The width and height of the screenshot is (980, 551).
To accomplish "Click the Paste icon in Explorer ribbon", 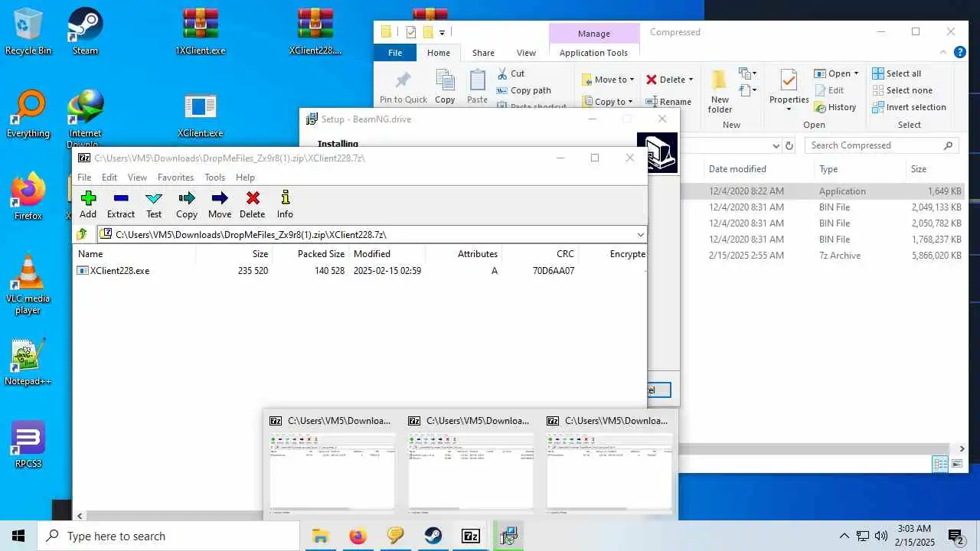I will click(x=477, y=86).
